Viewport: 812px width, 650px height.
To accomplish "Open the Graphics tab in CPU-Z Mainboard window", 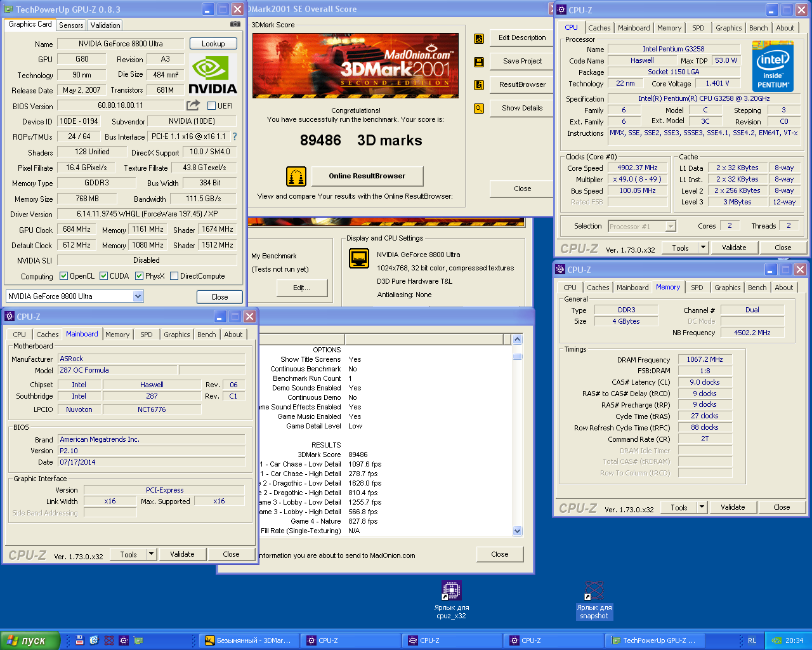I will point(176,335).
